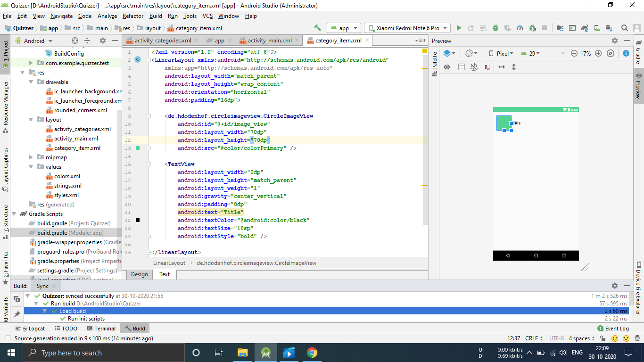Open the app module run configuration dropdown
The height and width of the screenshot is (362, 644).
pyautogui.click(x=344, y=28)
